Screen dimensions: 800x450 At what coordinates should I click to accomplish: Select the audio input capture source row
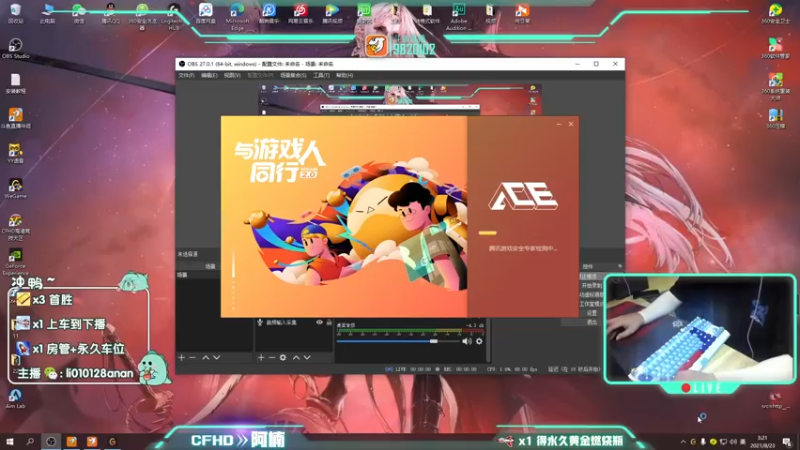(x=294, y=322)
